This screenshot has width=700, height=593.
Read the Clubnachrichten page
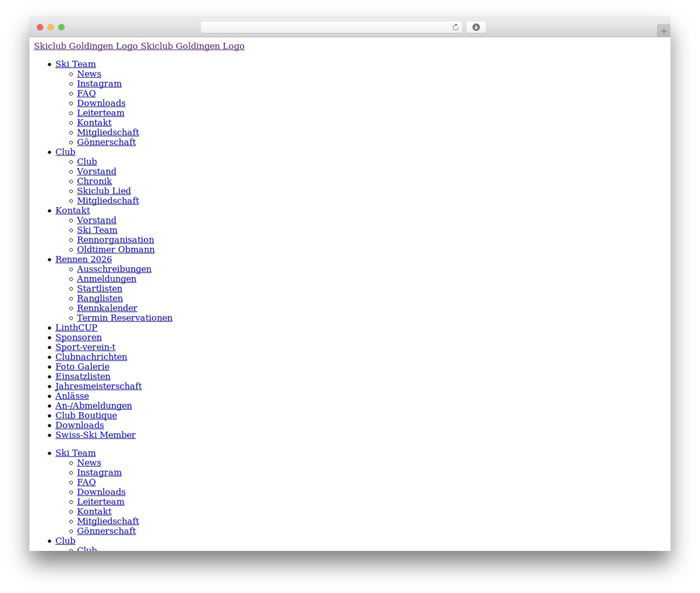click(91, 357)
